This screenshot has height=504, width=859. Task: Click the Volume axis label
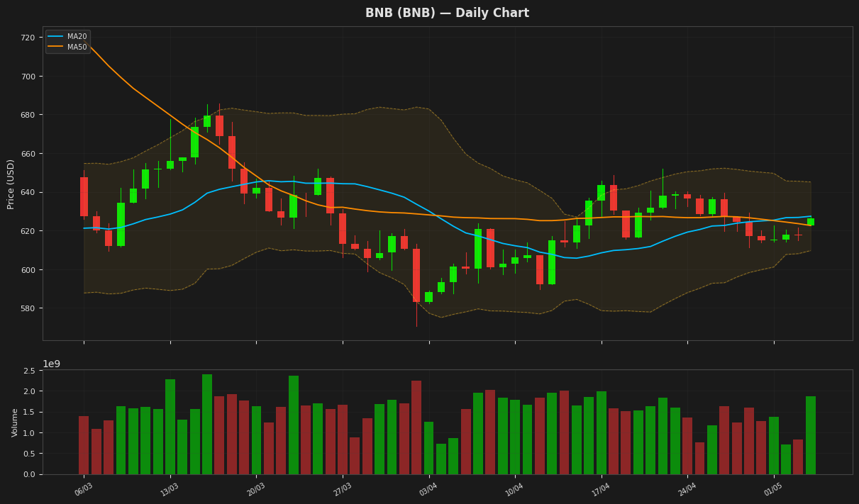(15, 422)
